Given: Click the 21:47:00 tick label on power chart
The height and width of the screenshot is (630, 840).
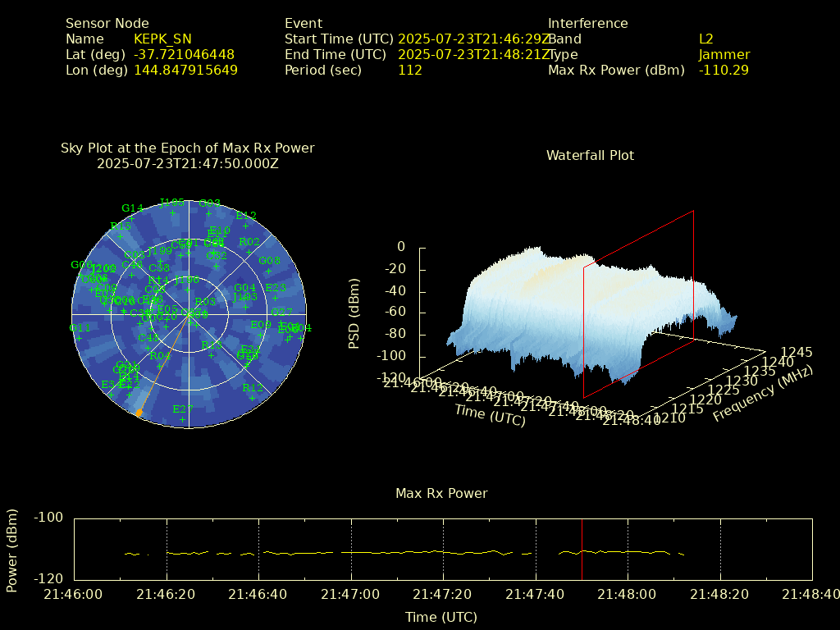Looking at the screenshot, I should [x=351, y=594].
